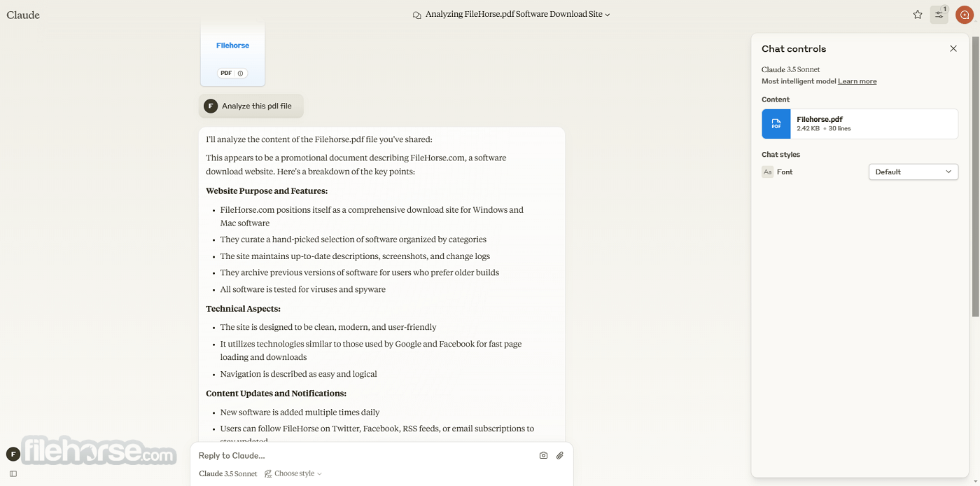Click the camera screenshot icon

543,455
